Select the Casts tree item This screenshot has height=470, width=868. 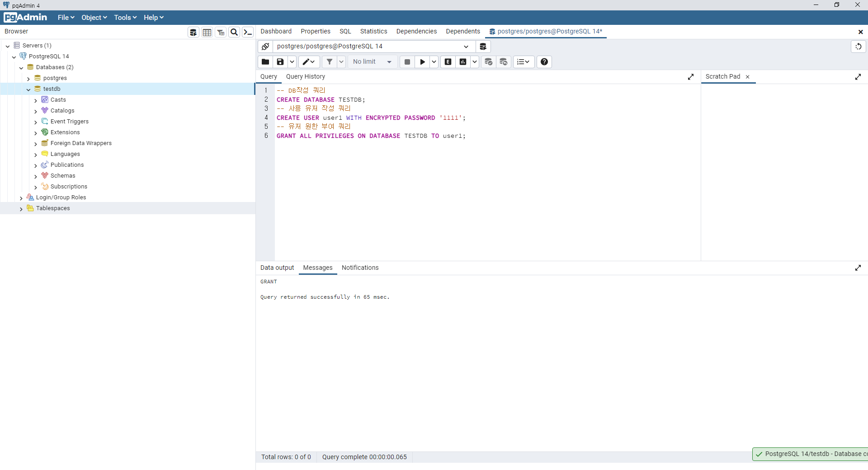tap(58, 100)
